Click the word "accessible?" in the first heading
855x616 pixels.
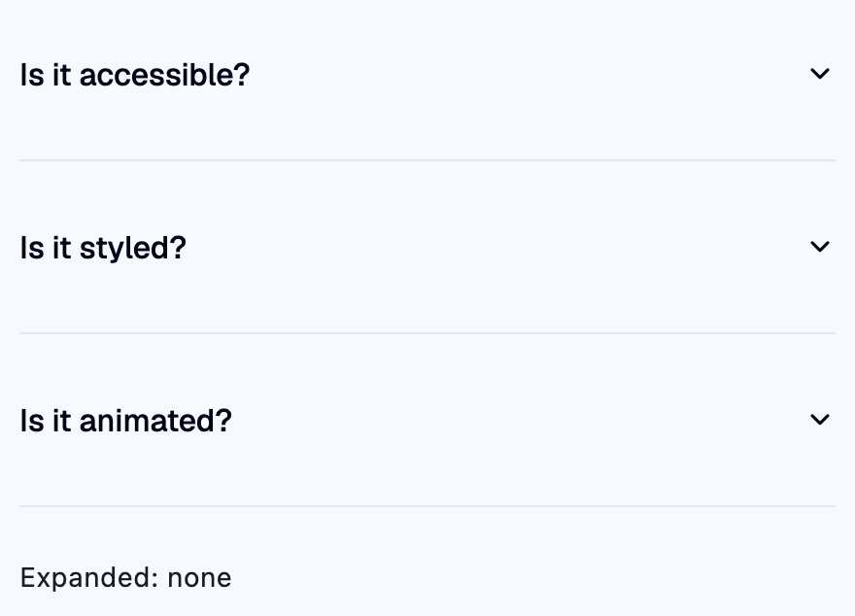coord(164,75)
